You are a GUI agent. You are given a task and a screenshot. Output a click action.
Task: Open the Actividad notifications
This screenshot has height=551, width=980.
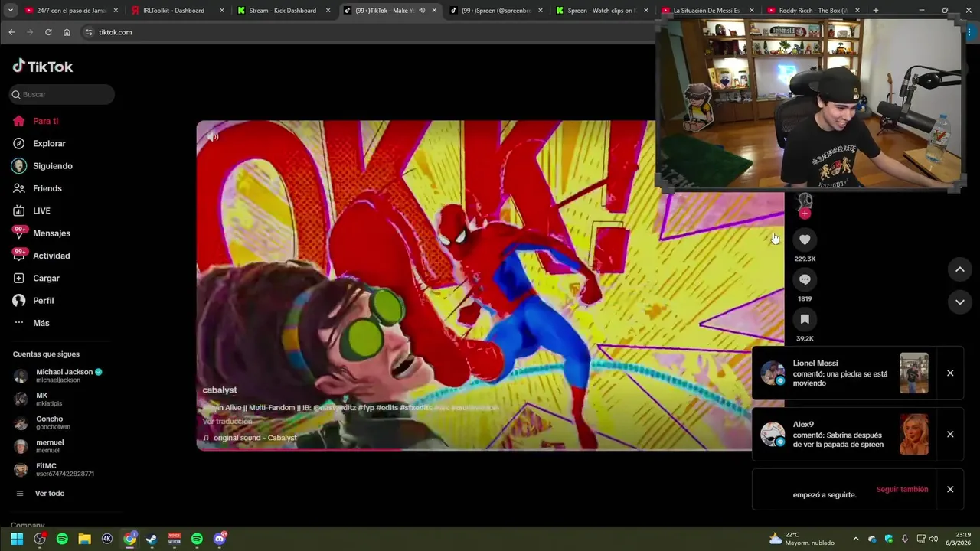click(41, 256)
